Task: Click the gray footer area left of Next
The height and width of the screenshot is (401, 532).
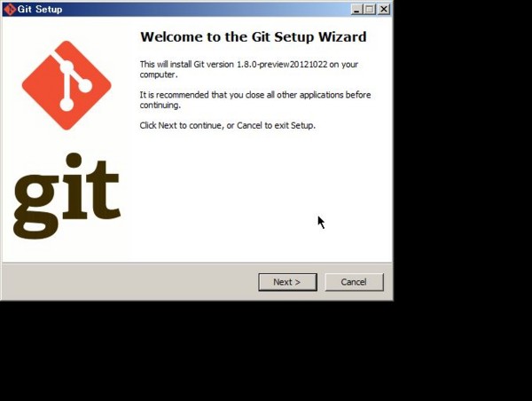Action: (x=129, y=282)
